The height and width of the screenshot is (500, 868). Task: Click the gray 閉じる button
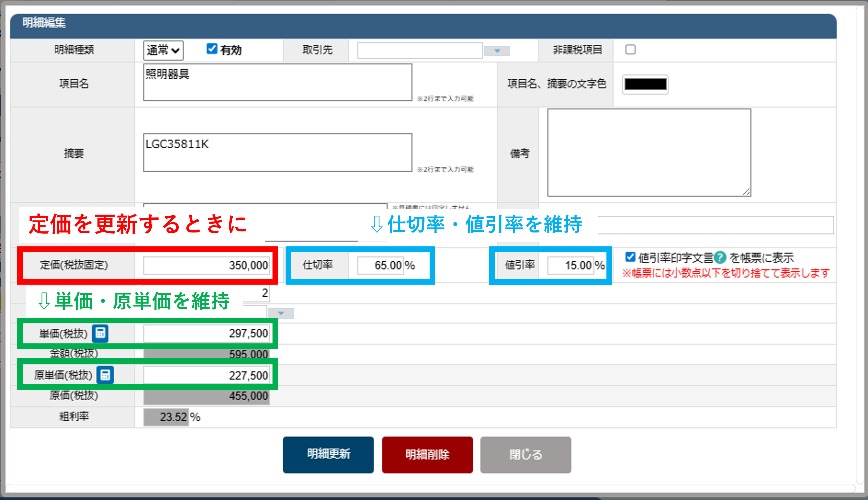click(x=525, y=454)
